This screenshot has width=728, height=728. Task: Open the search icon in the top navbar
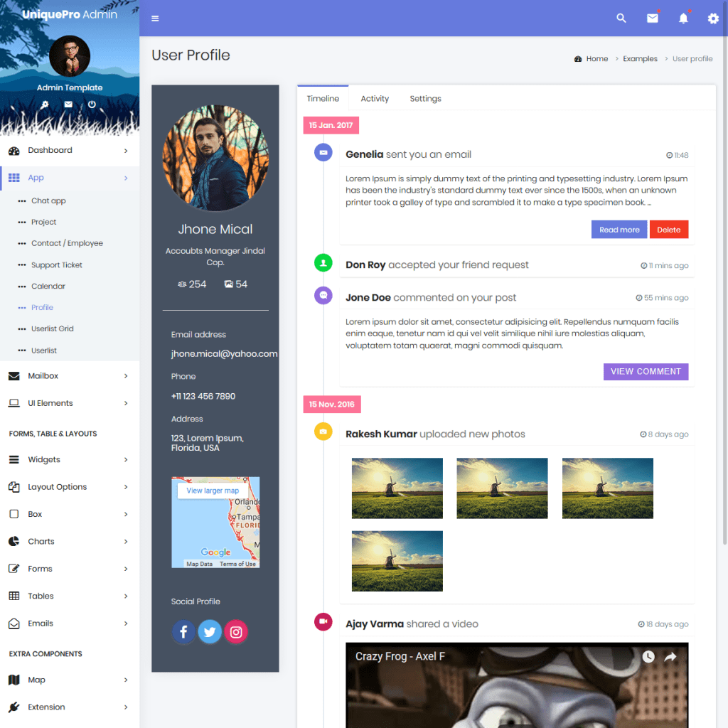[x=621, y=18]
